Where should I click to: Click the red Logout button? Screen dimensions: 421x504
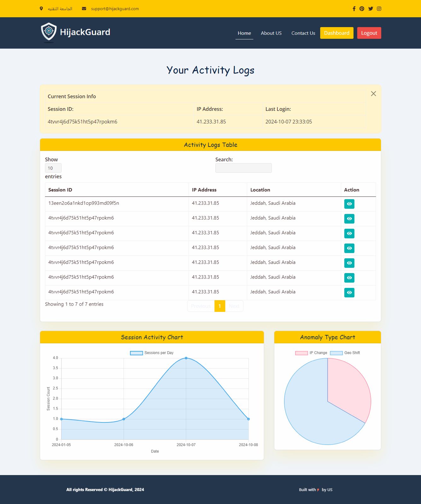(x=369, y=33)
